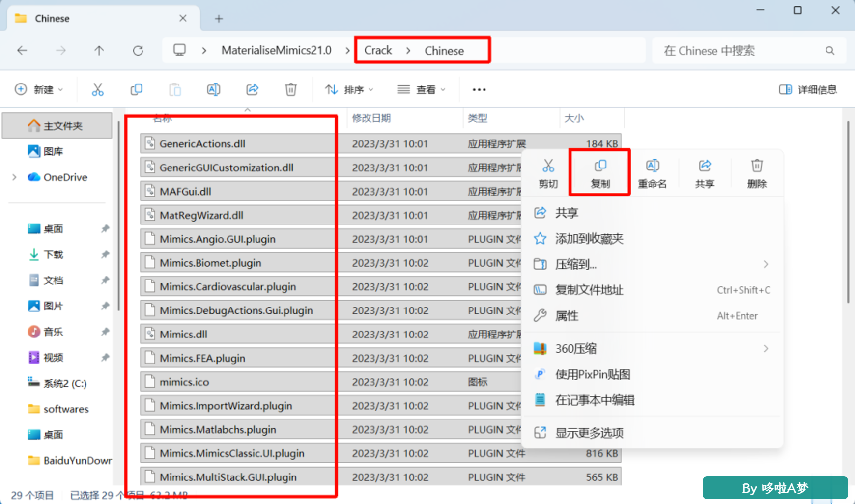Viewport: 855px width, 504px height.
Task: Select 删除 (Delete) in the context menu
Action: [x=757, y=173]
